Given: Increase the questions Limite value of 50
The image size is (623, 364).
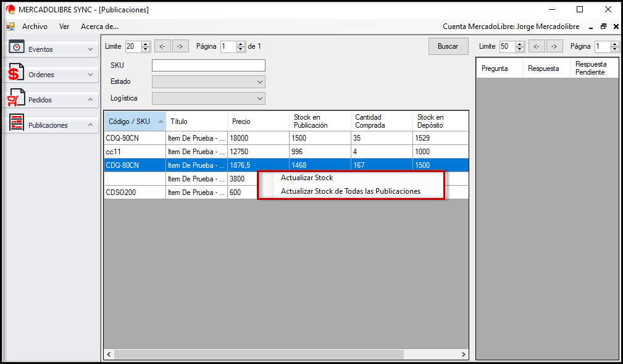Looking at the screenshot, I should [x=520, y=44].
